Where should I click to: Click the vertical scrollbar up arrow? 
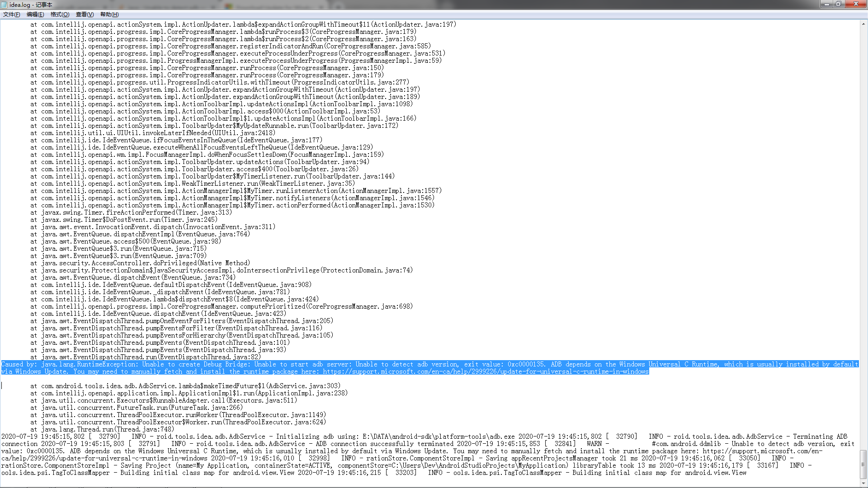point(863,24)
